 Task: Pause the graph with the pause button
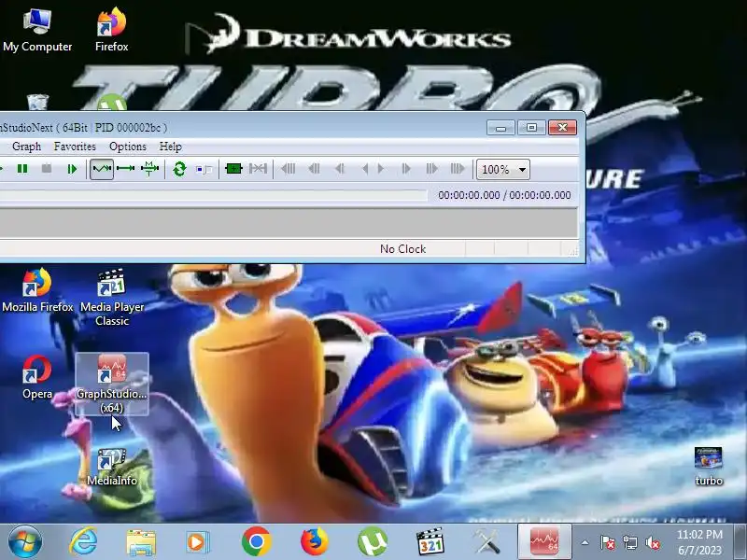coord(21,169)
